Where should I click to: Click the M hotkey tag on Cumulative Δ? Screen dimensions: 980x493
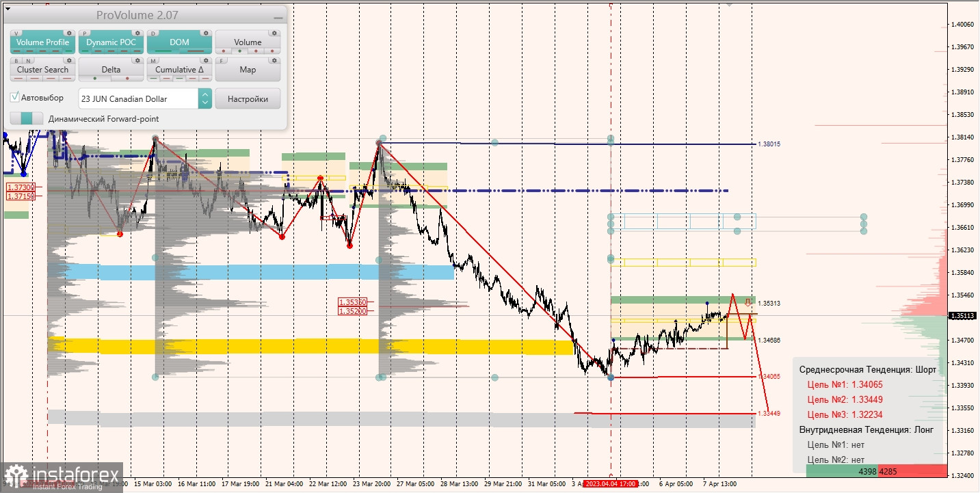tap(153, 60)
